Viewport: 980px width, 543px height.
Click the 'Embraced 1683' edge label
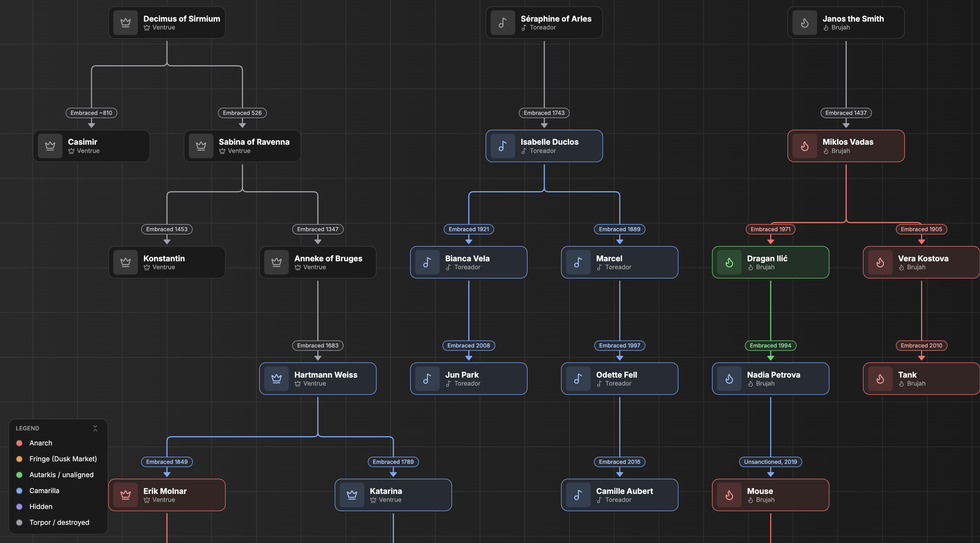click(x=318, y=346)
